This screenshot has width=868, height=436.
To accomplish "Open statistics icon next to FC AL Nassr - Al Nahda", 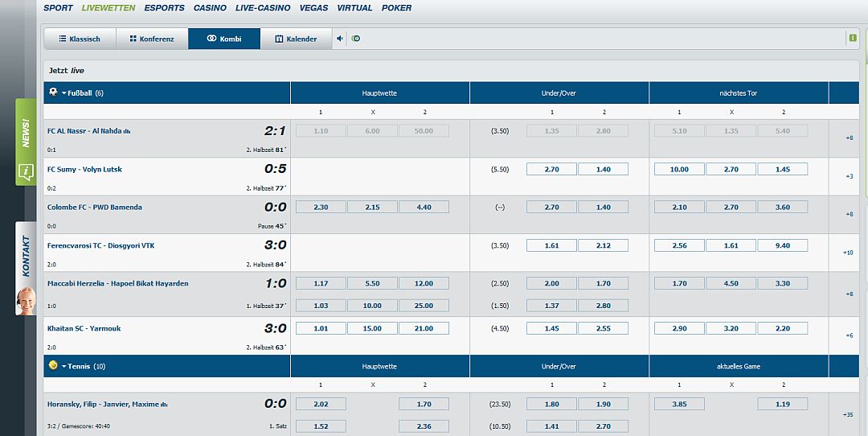I will (127, 132).
